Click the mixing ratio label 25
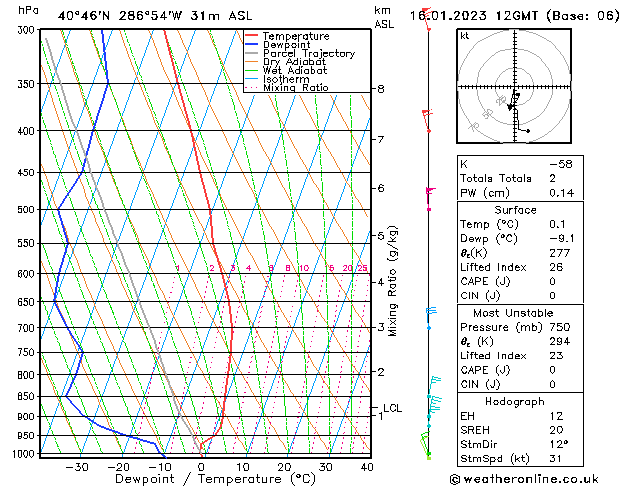 coord(362,268)
